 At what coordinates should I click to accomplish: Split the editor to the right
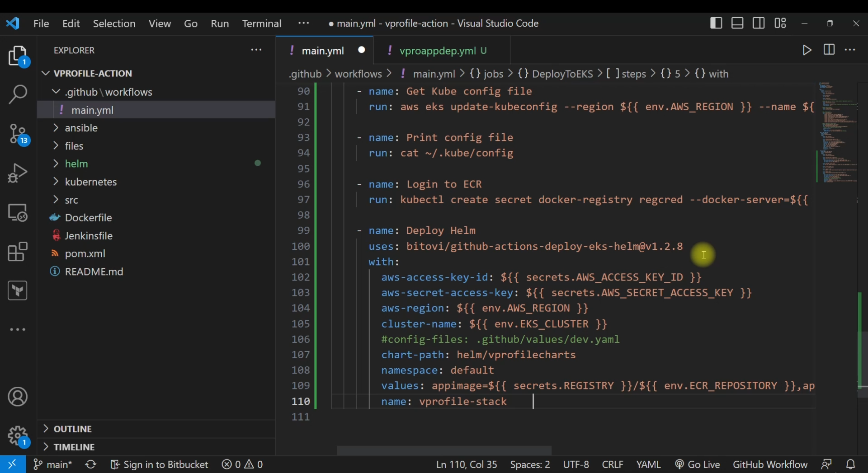[x=829, y=50]
